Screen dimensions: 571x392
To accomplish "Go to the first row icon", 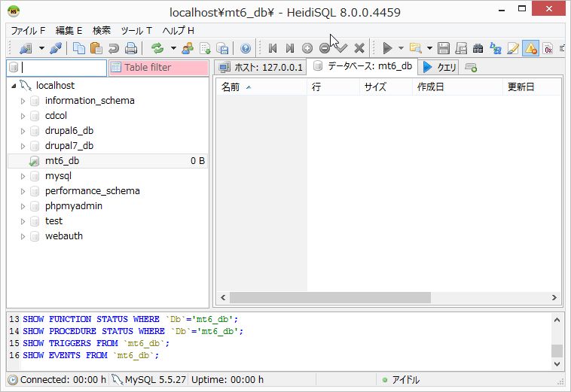I will [x=273, y=48].
